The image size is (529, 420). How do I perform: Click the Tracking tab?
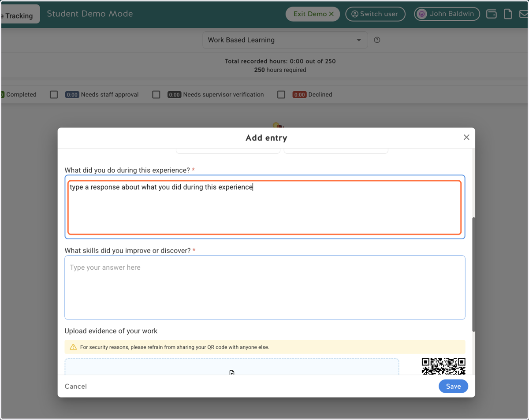(x=20, y=15)
